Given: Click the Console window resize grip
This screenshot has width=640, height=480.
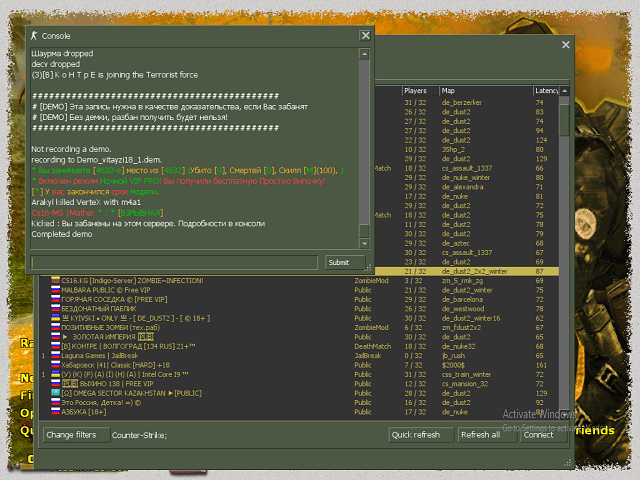Looking at the screenshot, I should click(x=368, y=267).
